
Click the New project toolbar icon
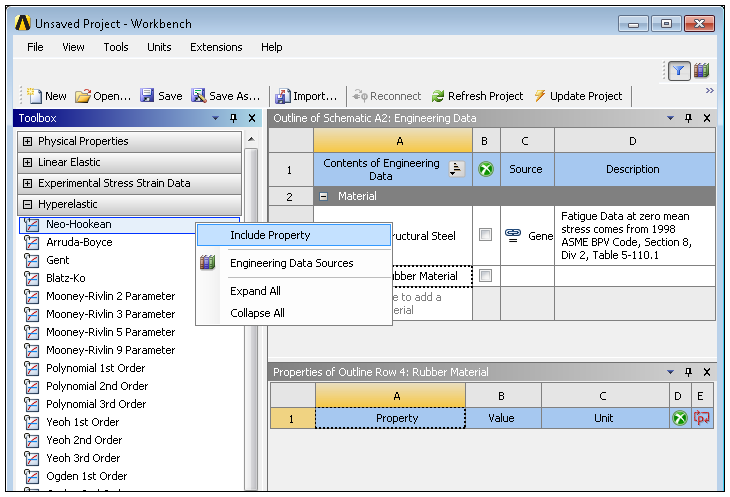tap(34, 96)
